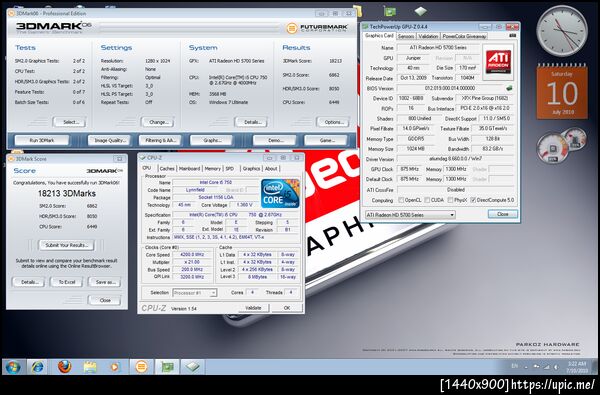The height and width of the screenshot is (395, 600).
Task: Launch the Demo in 3DMark06
Action: [x=274, y=140]
